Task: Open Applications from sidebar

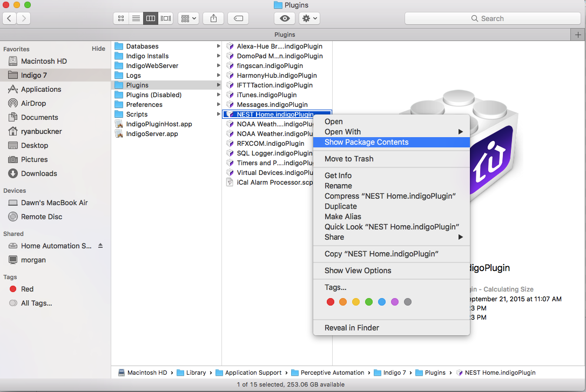Action: click(55, 89)
